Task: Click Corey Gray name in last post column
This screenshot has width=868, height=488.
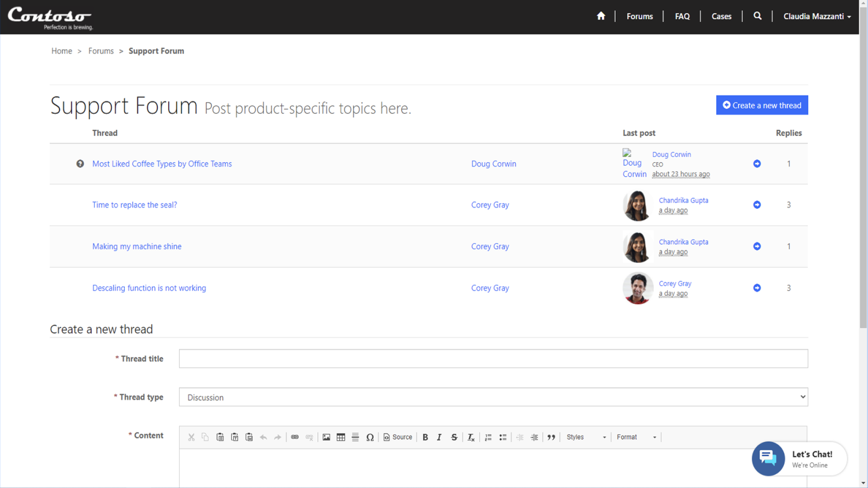Action: [675, 284]
